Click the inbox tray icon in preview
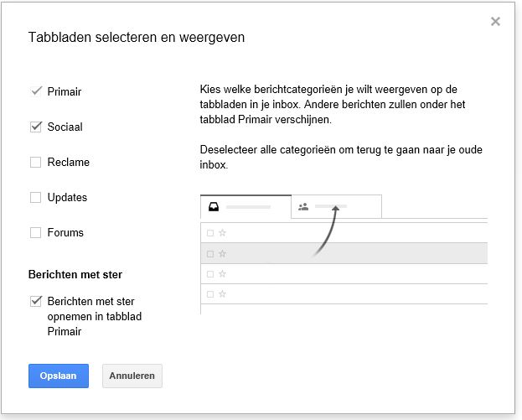Image resolution: width=522 pixels, height=420 pixels. click(214, 207)
